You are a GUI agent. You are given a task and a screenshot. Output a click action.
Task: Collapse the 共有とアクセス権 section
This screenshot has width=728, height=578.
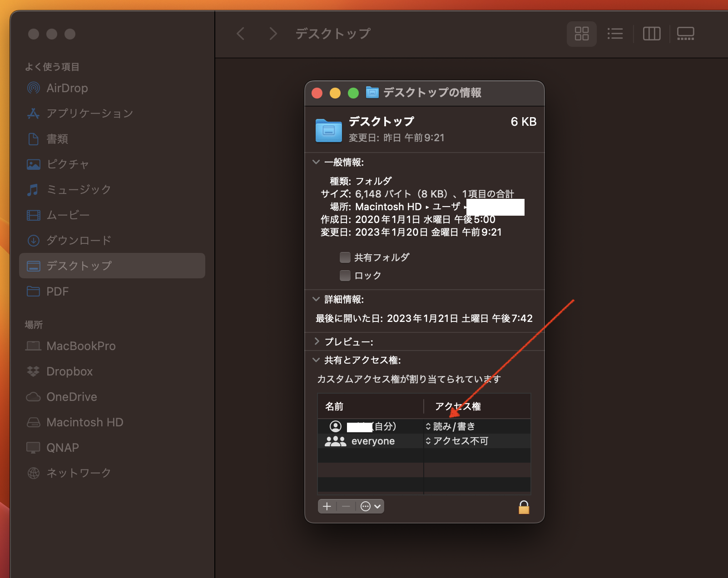point(316,360)
